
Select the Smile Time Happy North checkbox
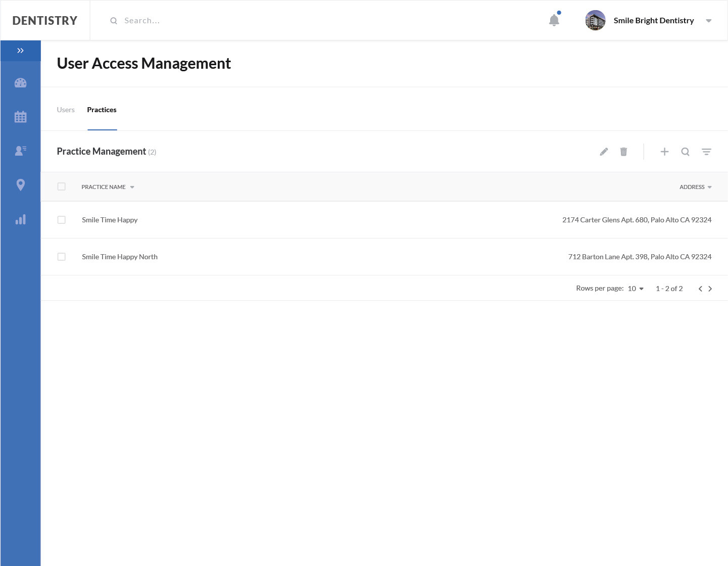coord(62,257)
